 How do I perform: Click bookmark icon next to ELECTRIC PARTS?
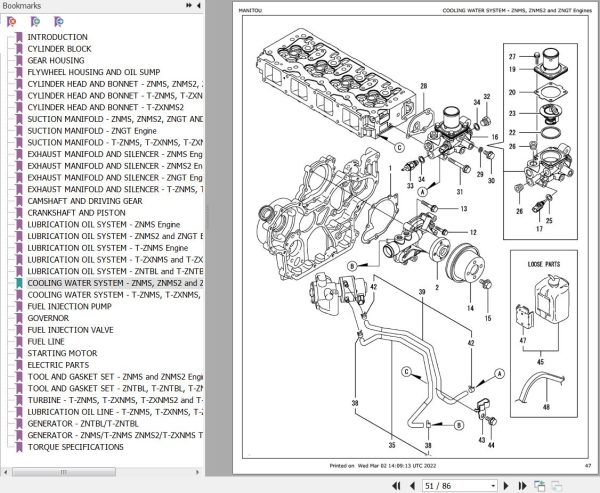[x=19, y=365]
